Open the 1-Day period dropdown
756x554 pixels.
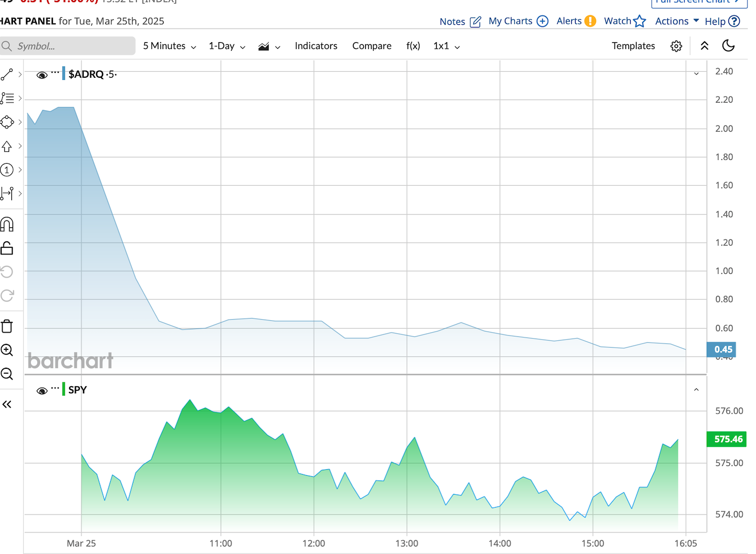(227, 46)
